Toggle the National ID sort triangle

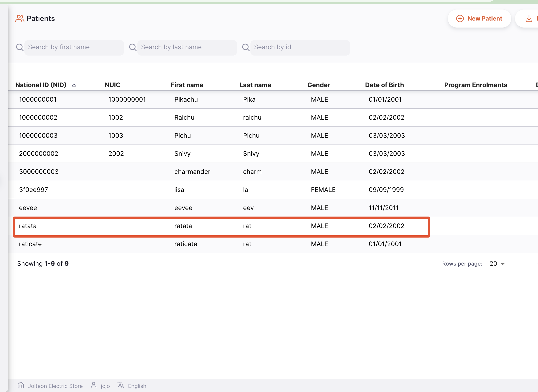click(x=74, y=85)
